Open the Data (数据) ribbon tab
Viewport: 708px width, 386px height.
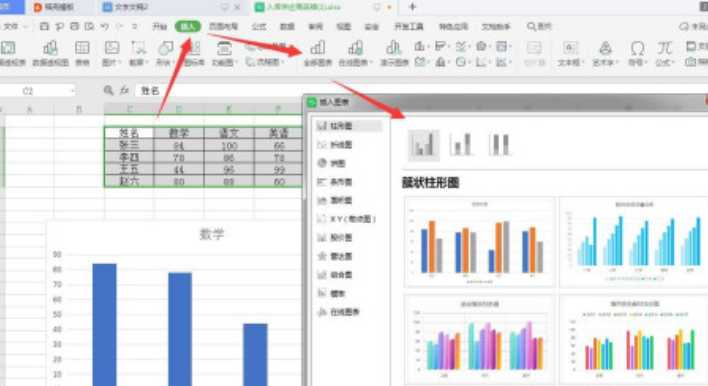(x=287, y=27)
